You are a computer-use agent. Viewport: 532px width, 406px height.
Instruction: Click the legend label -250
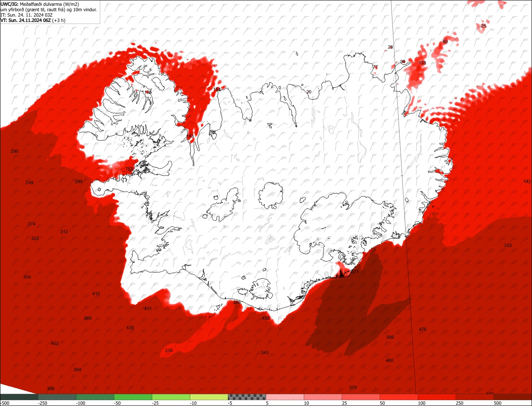pyautogui.click(x=42, y=403)
